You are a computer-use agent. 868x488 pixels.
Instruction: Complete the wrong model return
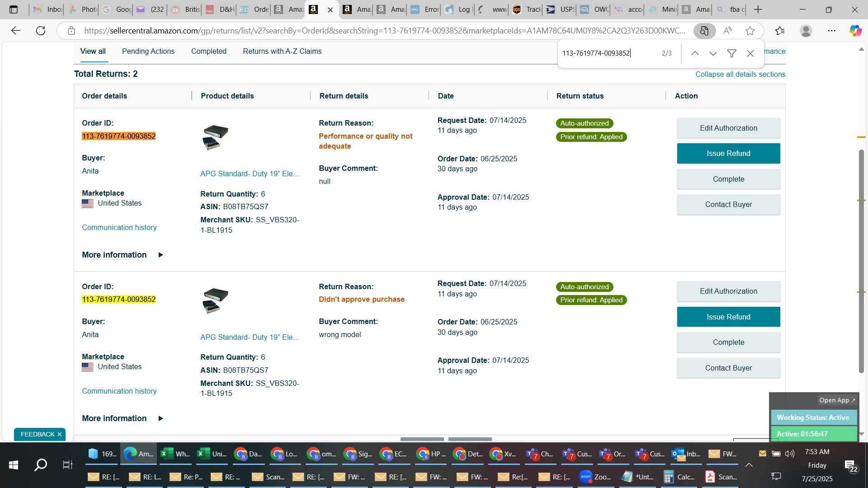tap(728, 343)
